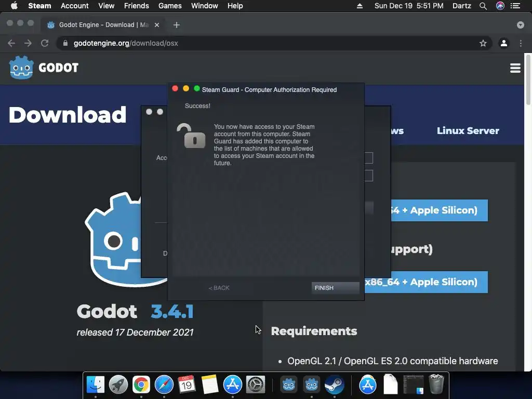Screen dimensions: 532x399
Task: Click the site lock icon in address bar
Action: [65, 43]
